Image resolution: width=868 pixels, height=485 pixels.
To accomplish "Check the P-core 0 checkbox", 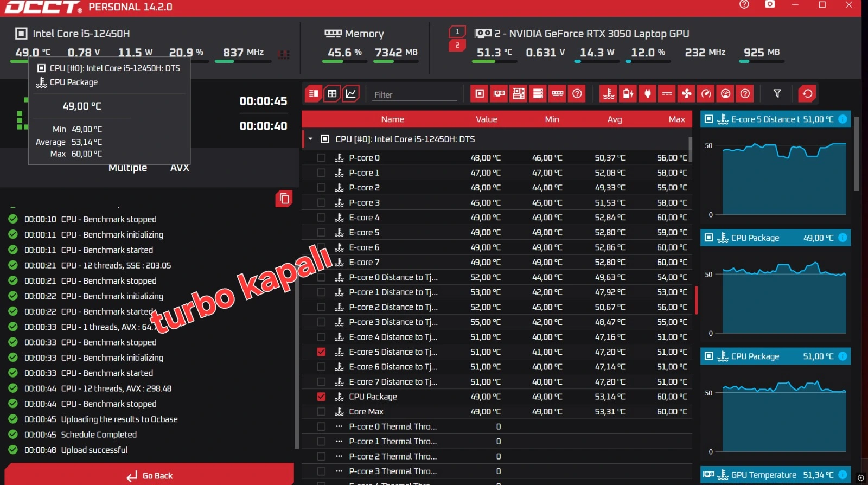I will pos(321,158).
